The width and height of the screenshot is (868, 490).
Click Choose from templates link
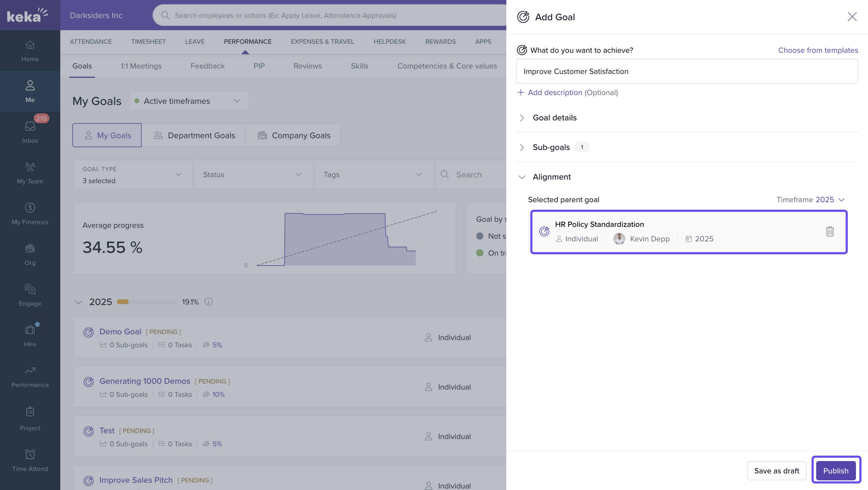coord(818,50)
